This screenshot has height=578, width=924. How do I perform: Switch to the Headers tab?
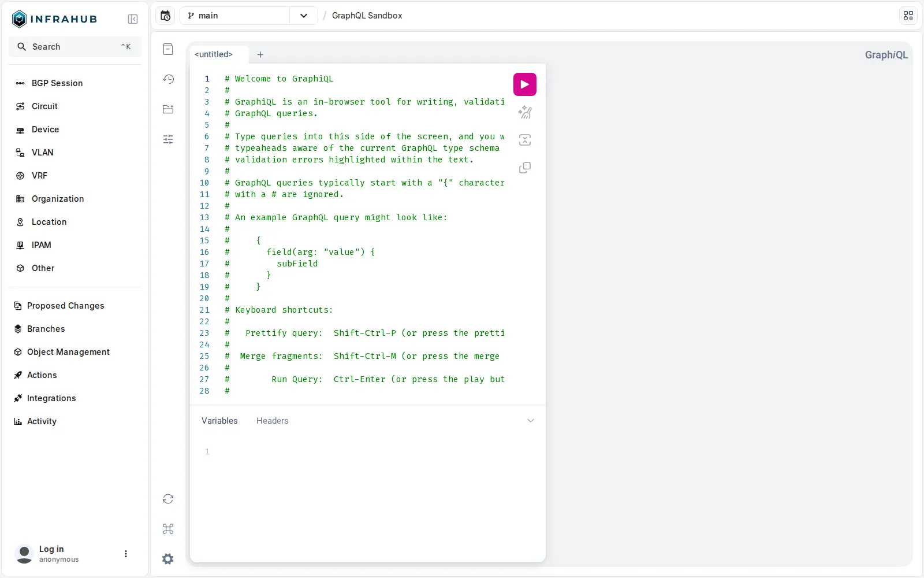click(x=273, y=421)
